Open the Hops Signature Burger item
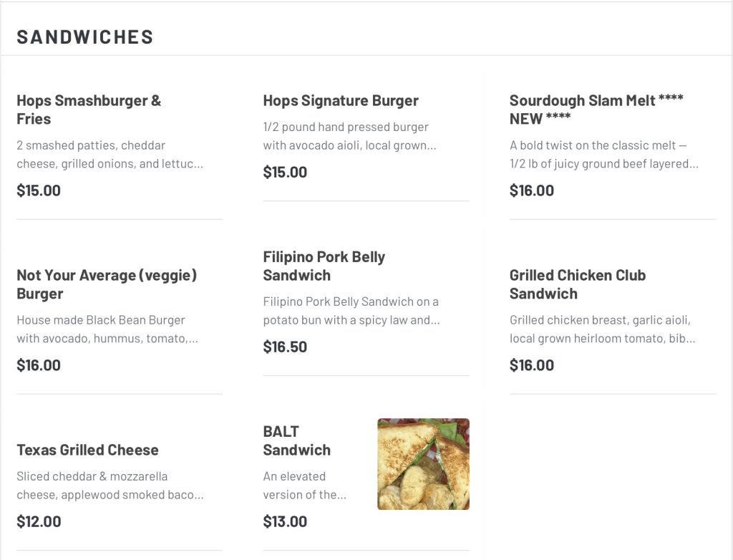The height and width of the screenshot is (560, 733). (341, 100)
